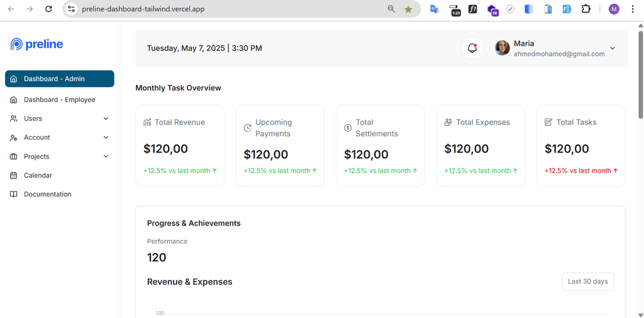Click Dashboard - Employee home icon
This screenshot has width=644, height=318.
14,99
